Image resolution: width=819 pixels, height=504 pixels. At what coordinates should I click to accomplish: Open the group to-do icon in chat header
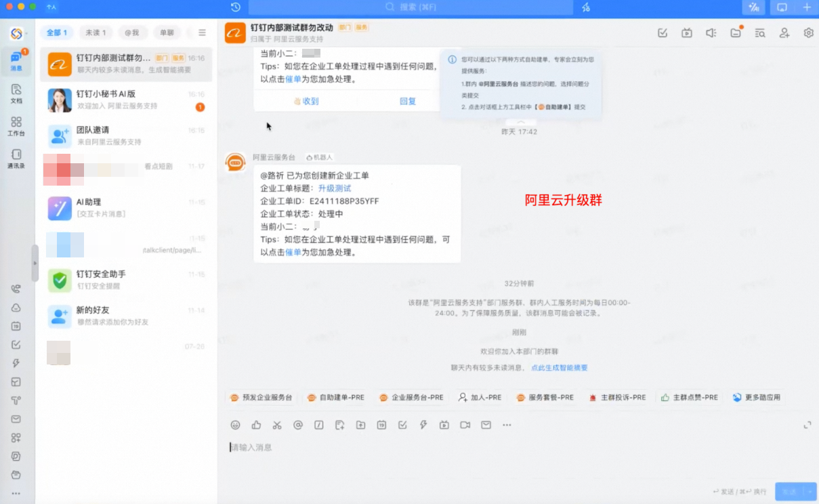pyautogui.click(x=663, y=33)
